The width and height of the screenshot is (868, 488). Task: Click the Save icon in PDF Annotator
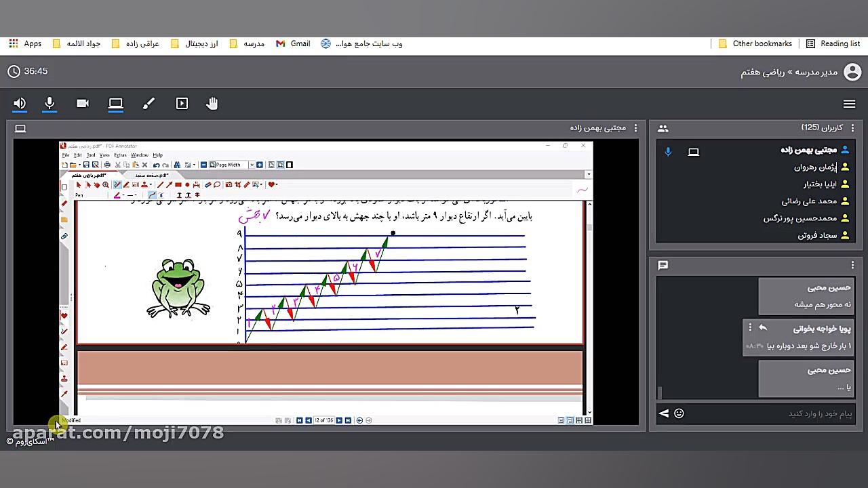coord(87,165)
